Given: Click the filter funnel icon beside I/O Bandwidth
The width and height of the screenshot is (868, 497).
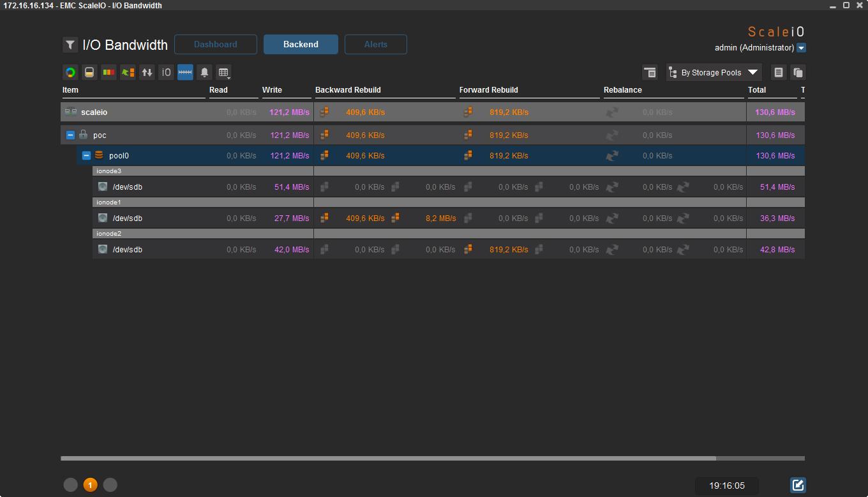Looking at the screenshot, I should tap(70, 45).
